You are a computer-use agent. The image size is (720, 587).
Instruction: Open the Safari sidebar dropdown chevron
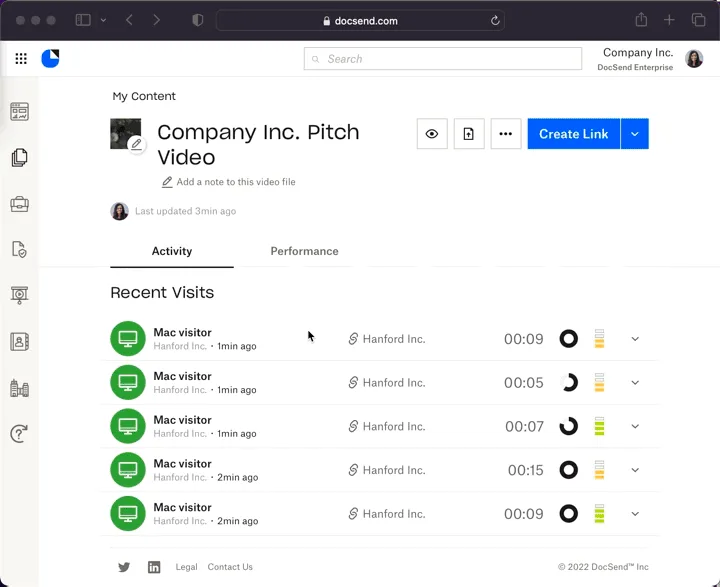tap(103, 20)
